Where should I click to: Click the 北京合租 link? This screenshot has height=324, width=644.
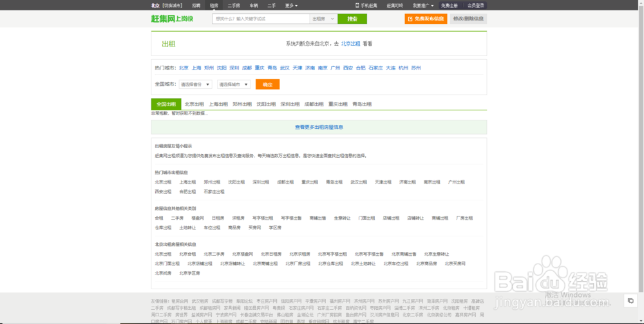click(x=187, y=254)
